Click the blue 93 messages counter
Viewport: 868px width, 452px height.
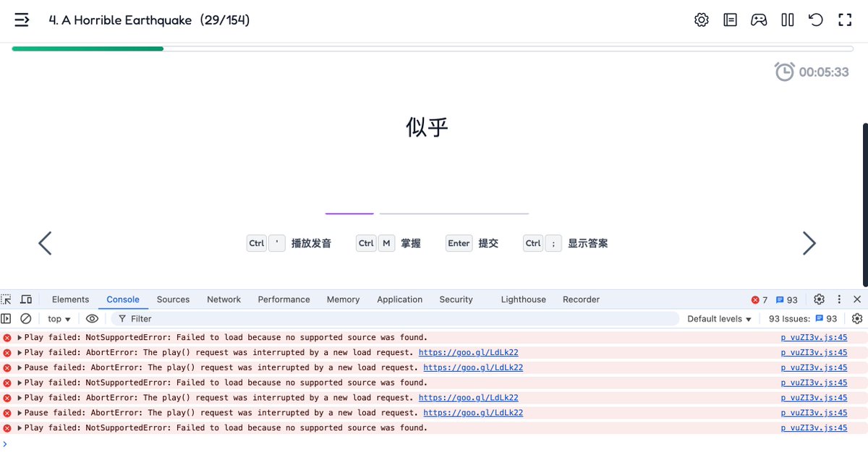pos(786,299)
